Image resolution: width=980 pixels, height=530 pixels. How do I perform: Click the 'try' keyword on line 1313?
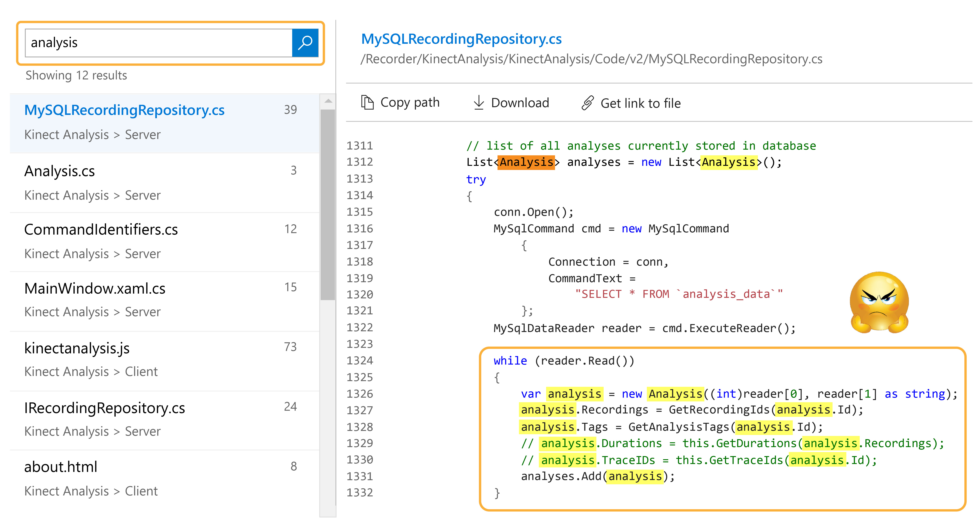point(476,180)
